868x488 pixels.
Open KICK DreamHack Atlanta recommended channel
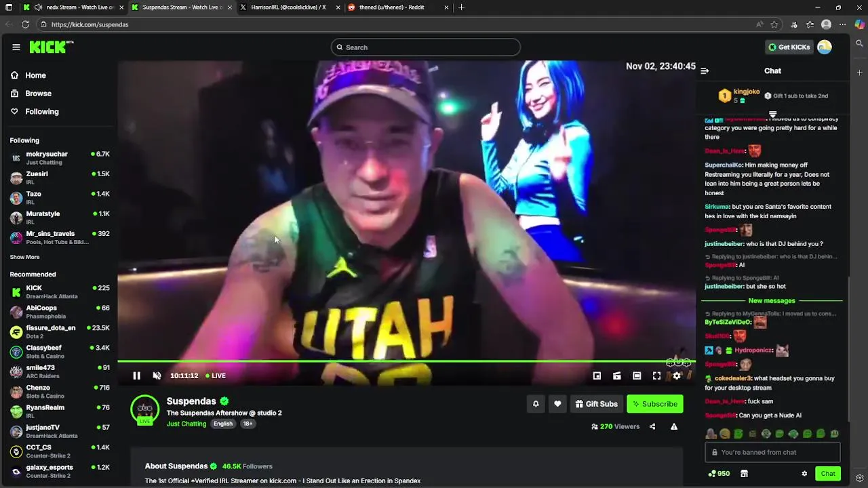coord(60,291)
